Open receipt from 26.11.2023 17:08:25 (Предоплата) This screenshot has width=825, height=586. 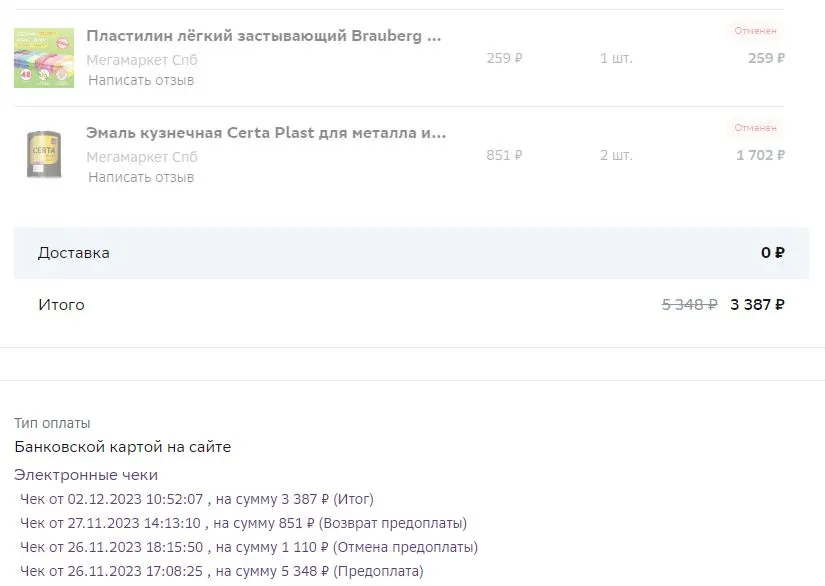(x=222, y=571)
